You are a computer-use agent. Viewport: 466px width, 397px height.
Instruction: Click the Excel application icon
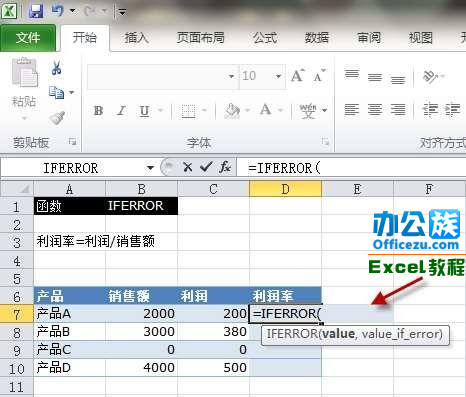pos(9,11)
